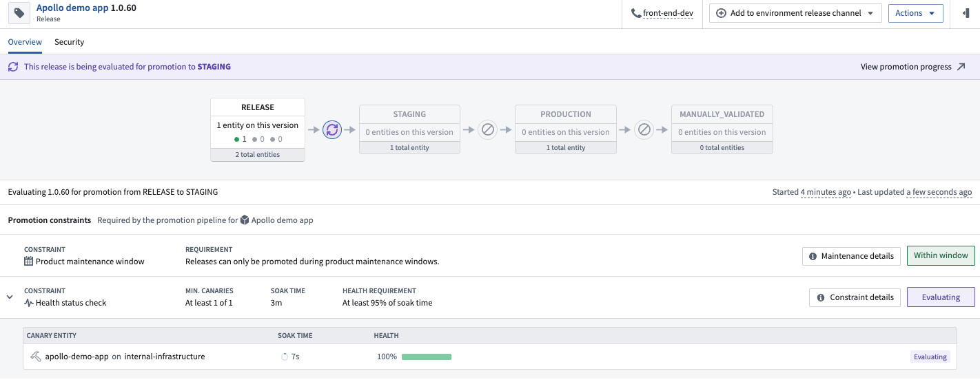Click the '3m' soak time value
The image size is (980, 382).
276,303
